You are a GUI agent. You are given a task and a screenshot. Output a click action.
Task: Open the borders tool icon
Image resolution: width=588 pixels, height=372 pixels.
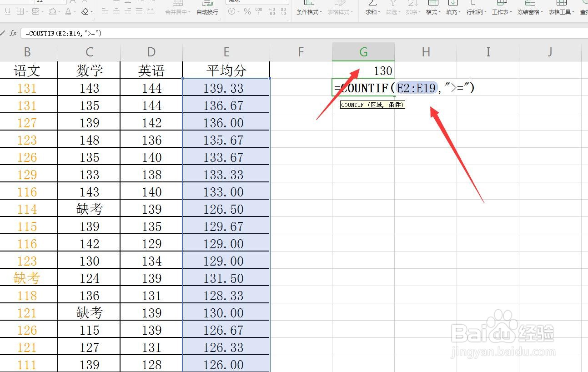(x=20, y=11)
